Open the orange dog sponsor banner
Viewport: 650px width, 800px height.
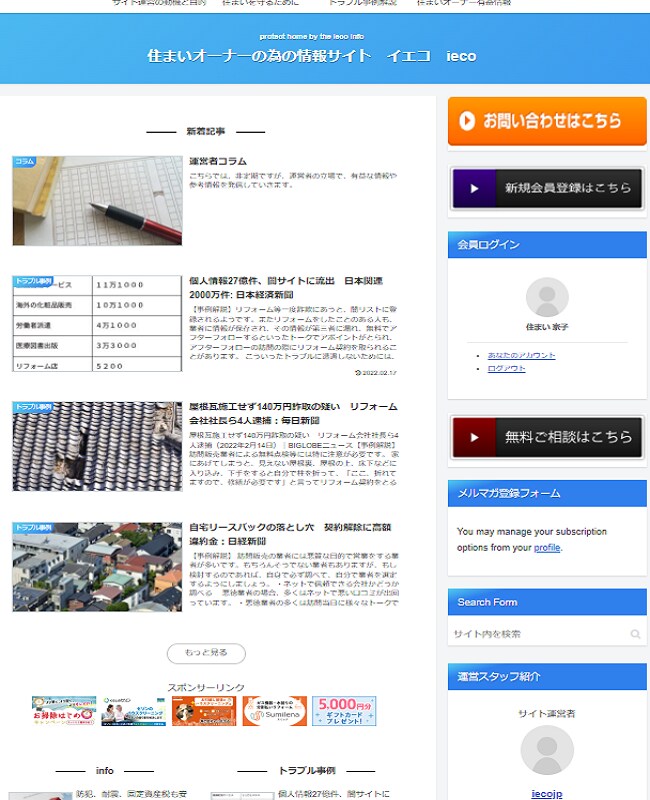tap(204, 711)
